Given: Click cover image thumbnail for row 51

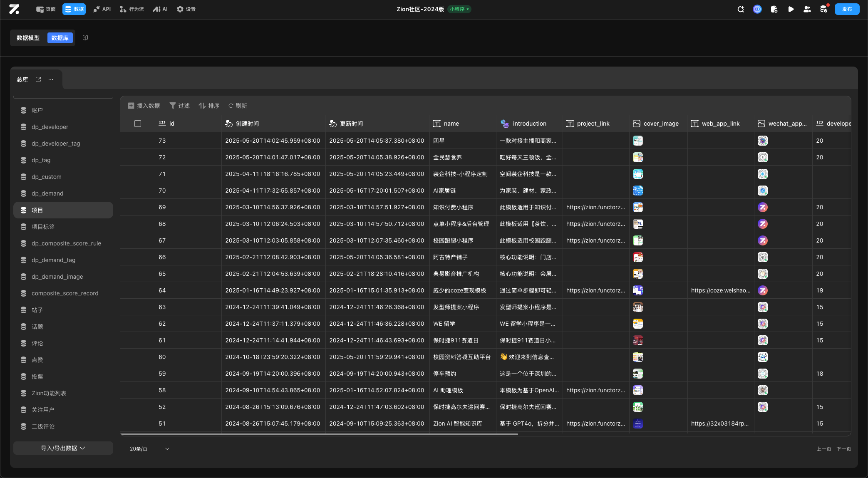Looking at the screenshot, I should pyautogui.click(x=637, y=424).
